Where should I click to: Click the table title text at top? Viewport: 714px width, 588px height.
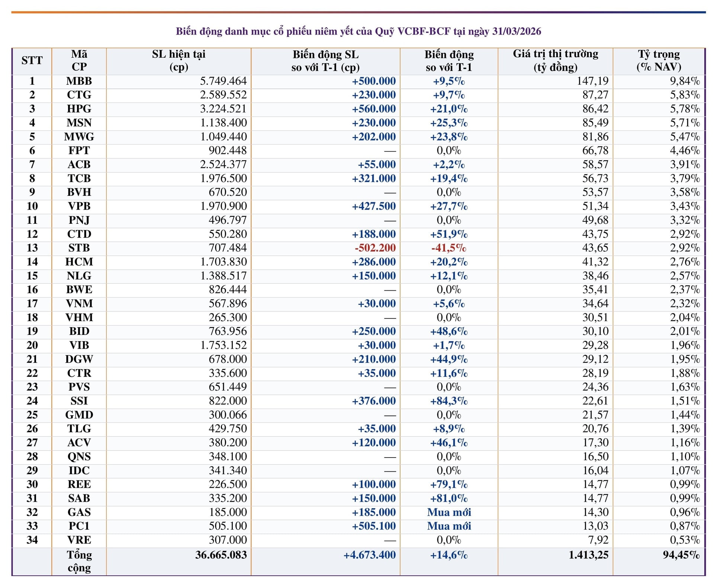(358, 31)
